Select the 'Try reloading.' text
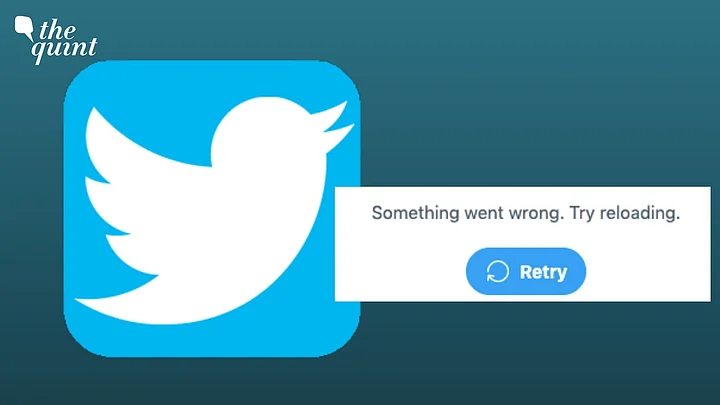Viewport: 720px width, 405px height. click(x=624, y=214)
